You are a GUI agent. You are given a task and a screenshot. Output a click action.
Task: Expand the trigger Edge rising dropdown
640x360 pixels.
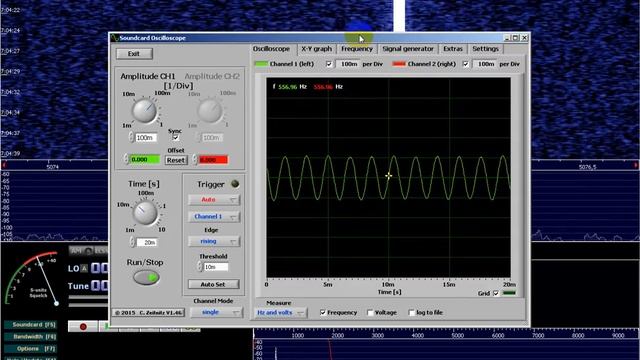(x=214, y=241)
